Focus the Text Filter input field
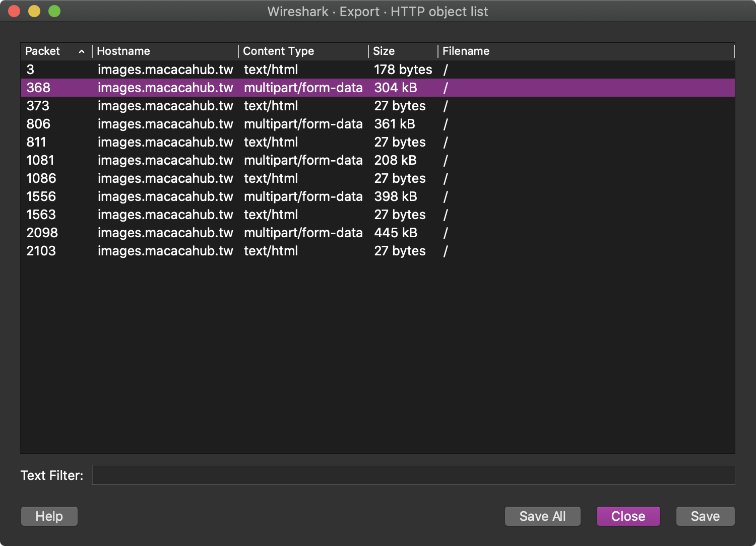Viewport: 756px width, 546px height. 413,475
